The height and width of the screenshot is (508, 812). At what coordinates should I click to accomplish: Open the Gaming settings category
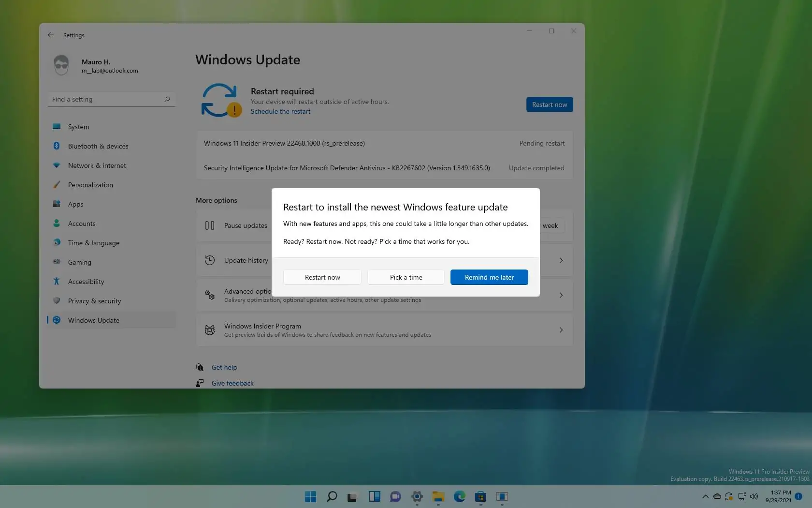coord(78,262)
